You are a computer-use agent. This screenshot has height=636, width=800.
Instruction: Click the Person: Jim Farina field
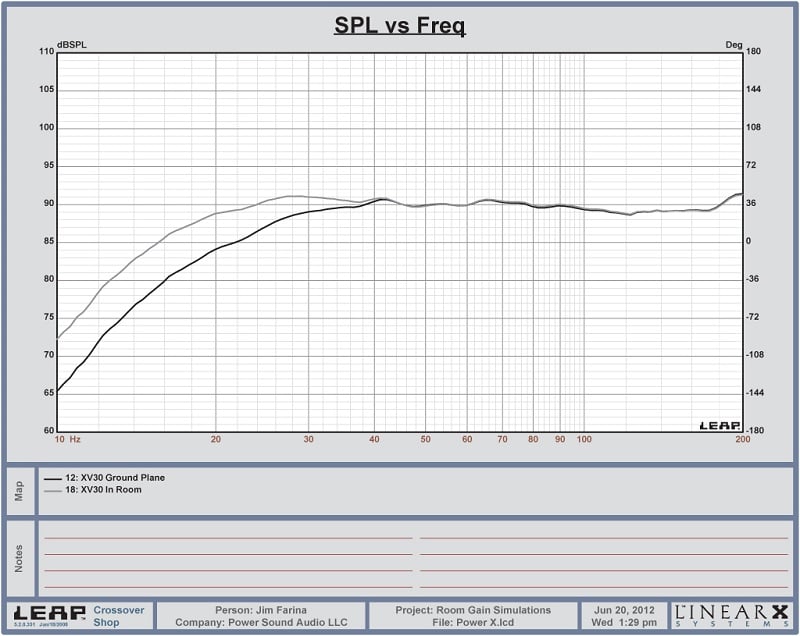tap(261, 609)
